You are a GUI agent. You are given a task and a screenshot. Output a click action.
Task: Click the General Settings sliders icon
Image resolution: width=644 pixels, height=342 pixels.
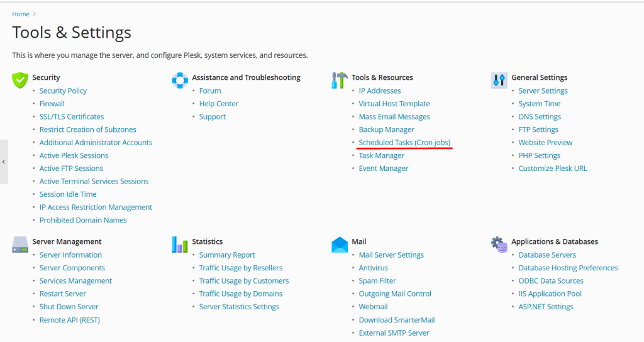pyautogui.click(x=499, y=80)
